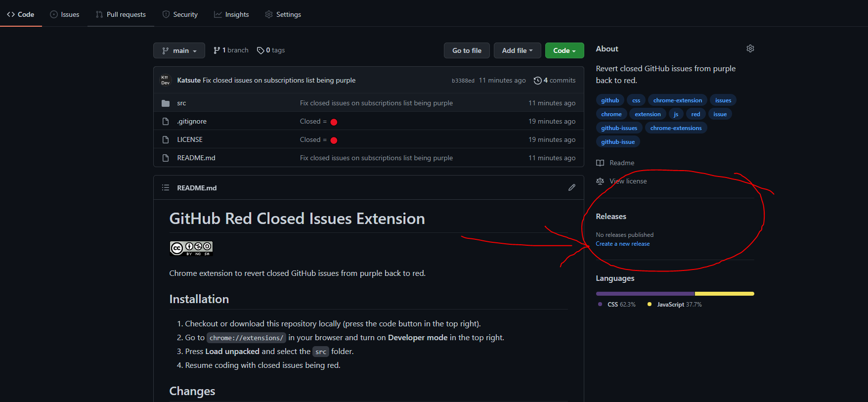The height and width of the screenshot is (402, 868).
Task: Open the LICENSE file
Action: [190, 139]
